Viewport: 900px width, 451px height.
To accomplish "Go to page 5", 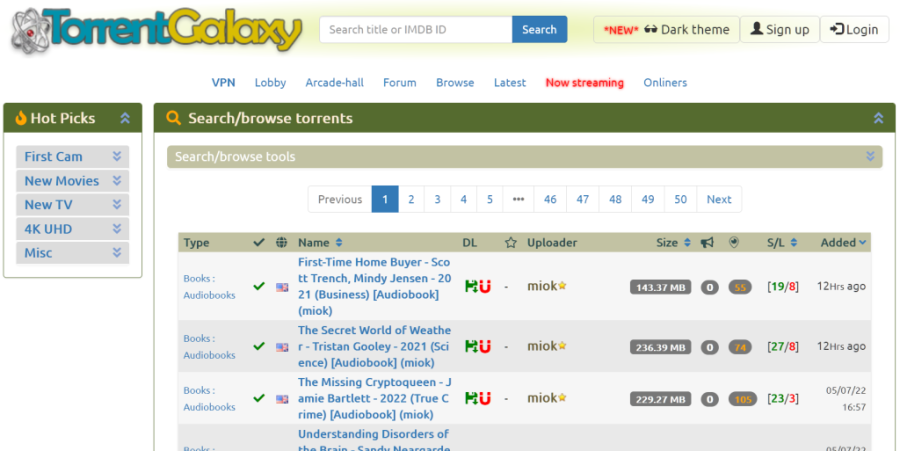I will tap(490, 199).
